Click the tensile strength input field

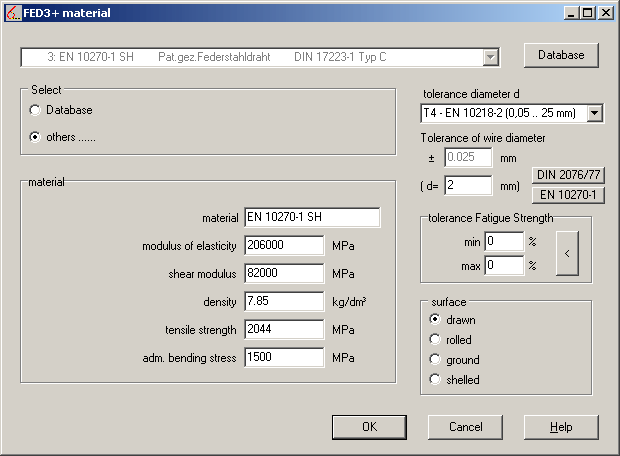point(284,330)
